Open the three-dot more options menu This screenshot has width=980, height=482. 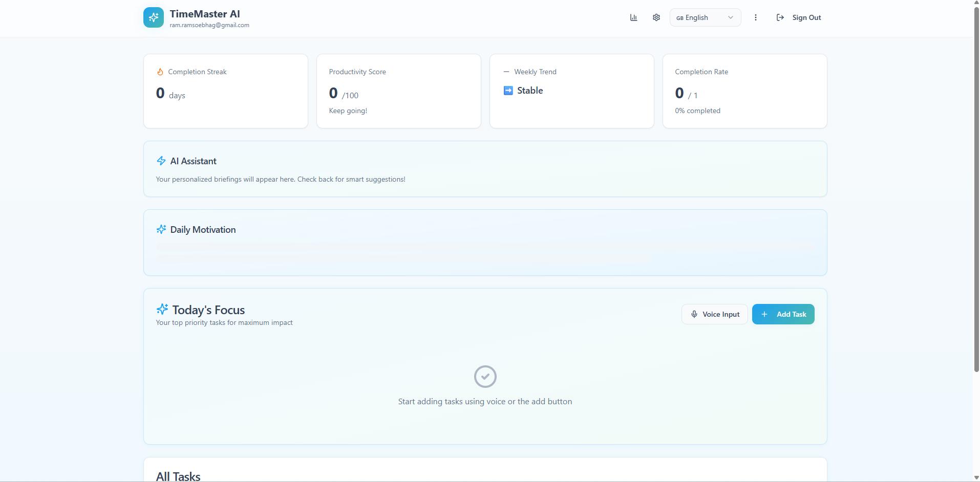click(755, 17)
